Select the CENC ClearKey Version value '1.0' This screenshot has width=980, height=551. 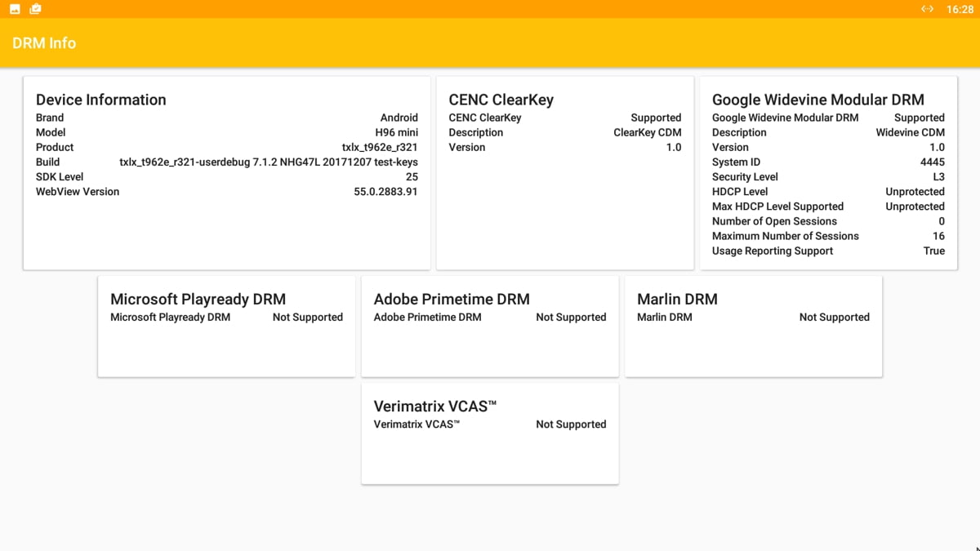tap(674, 147)
